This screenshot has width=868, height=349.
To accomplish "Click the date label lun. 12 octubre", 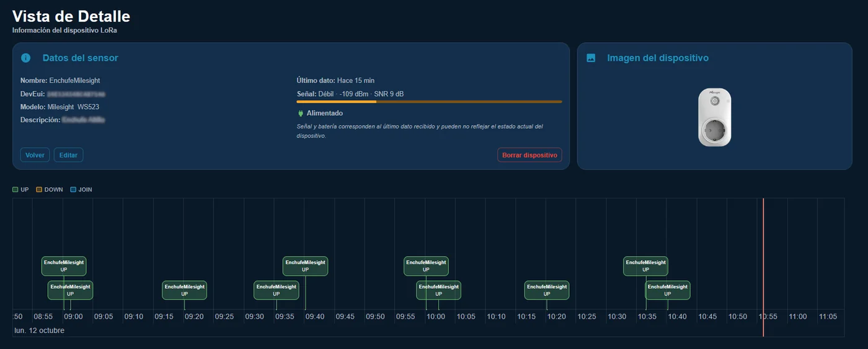I will [x=39, y=330].
